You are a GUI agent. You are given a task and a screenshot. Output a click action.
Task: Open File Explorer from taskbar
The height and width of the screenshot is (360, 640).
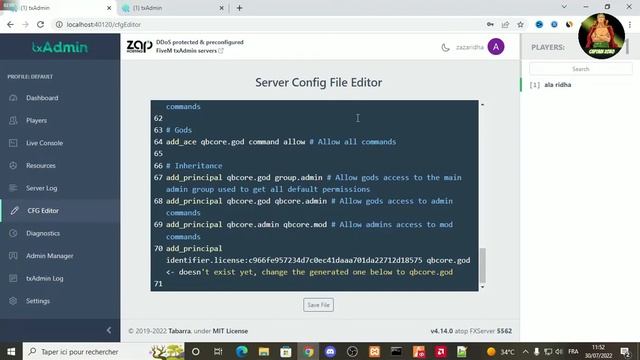(x=264, y=351)
